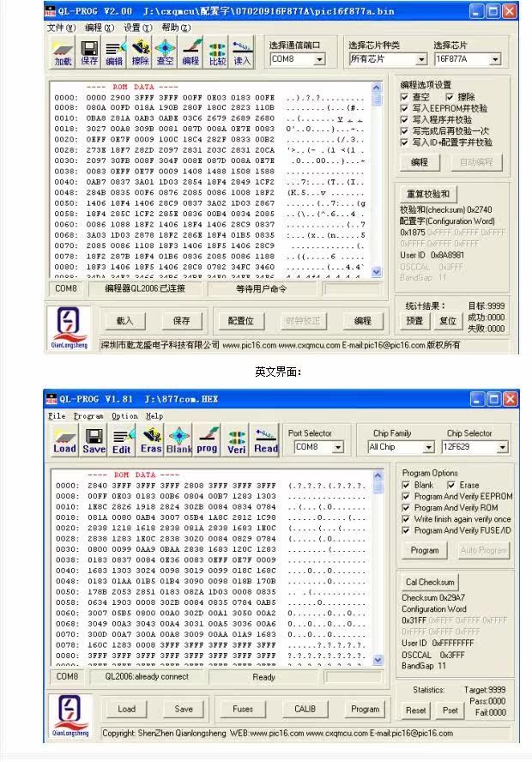Toggle Program And Verify EEPROM checkbox
Viewport: 532px width, 762px height.
pyautogui.click(x=406, y=496)
